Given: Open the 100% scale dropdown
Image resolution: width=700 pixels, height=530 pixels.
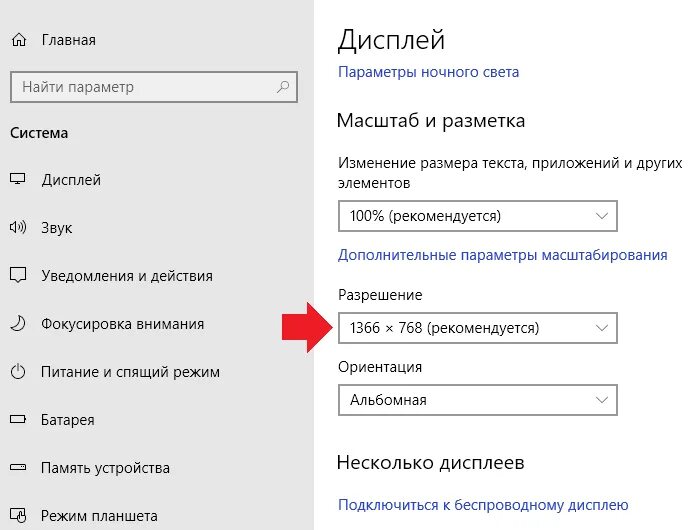Looking at the screenshot, I should [x=478, y=216].
